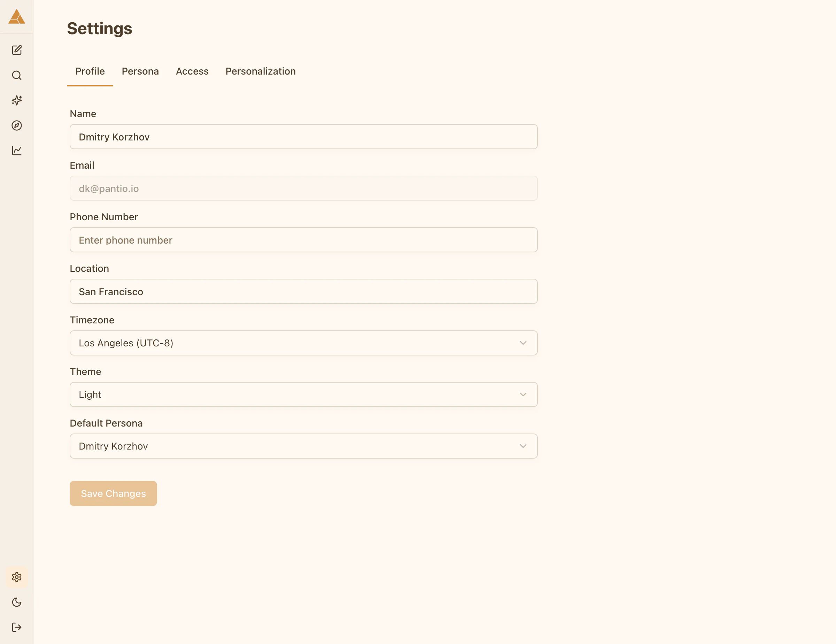Screen dimensions: 836x644
Task: Click the app logo triangle icon
Action: 17,17
